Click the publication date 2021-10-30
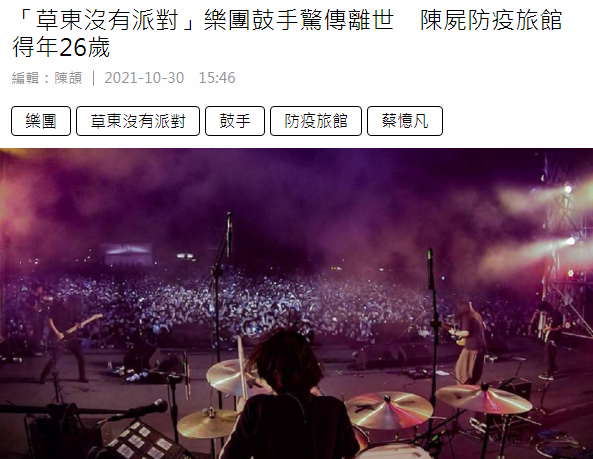This screenshot has width=593, height=459. 144,78
